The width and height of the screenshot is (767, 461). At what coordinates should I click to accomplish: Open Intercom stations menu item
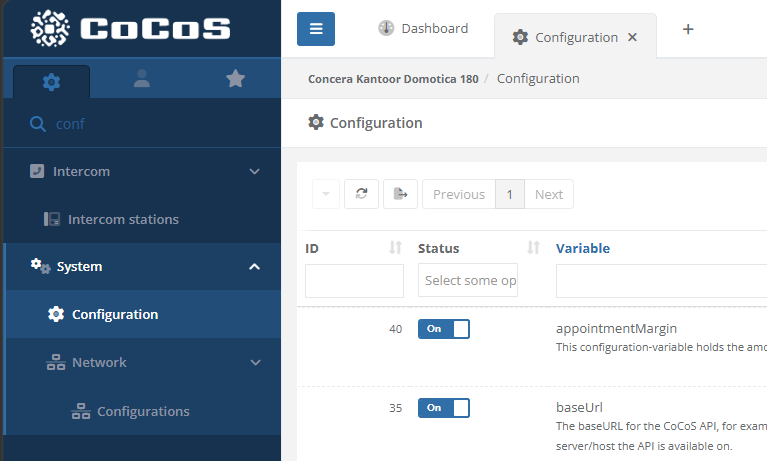[123, 219]
